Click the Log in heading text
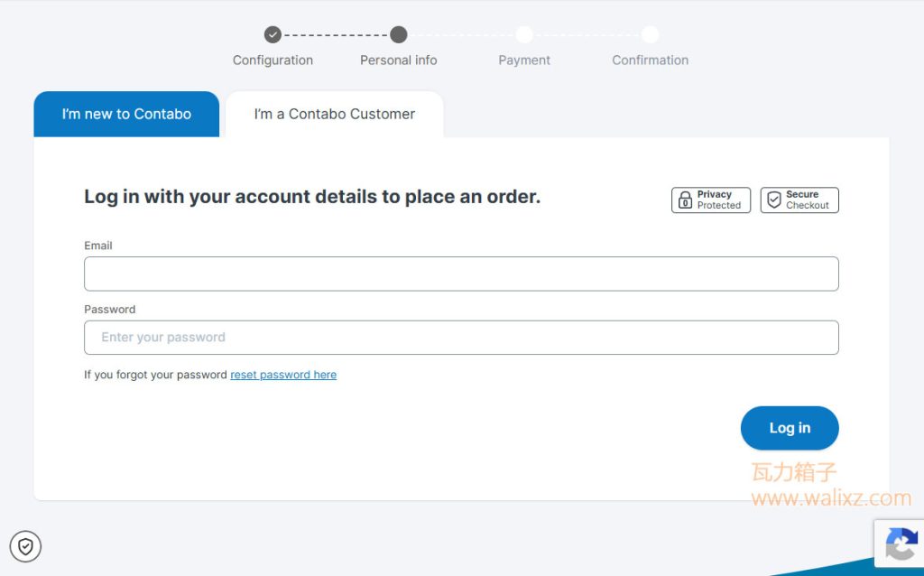Viewport: 924px width, 576px height. (312, 196)
